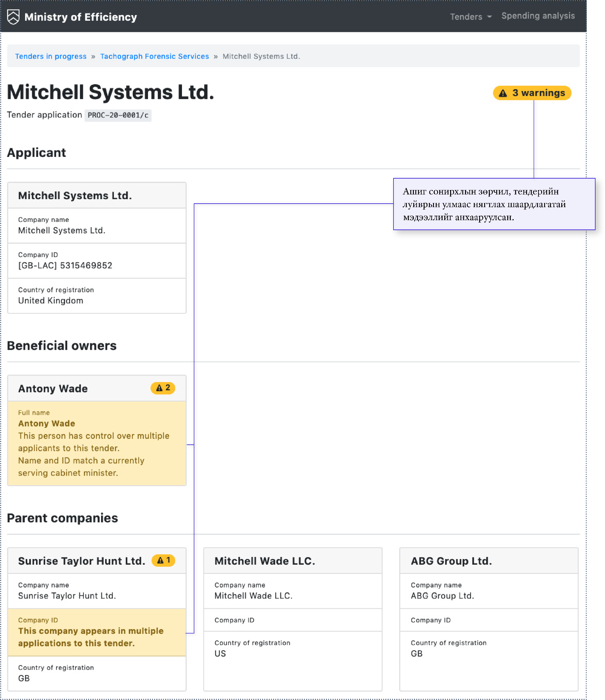605x700 pixels.
Task: Open Spending analysis page
Action: pyautogui.click(x=538, y=16)
